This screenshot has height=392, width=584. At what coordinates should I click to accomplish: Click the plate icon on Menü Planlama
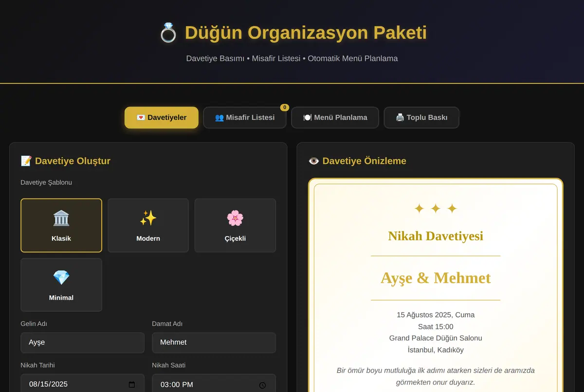[308, 118]
